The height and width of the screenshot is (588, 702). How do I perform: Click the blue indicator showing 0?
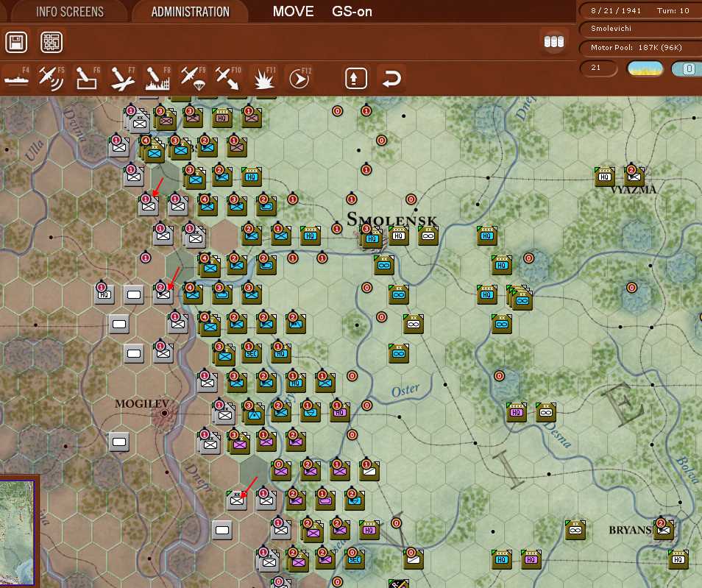coord(688,68)
